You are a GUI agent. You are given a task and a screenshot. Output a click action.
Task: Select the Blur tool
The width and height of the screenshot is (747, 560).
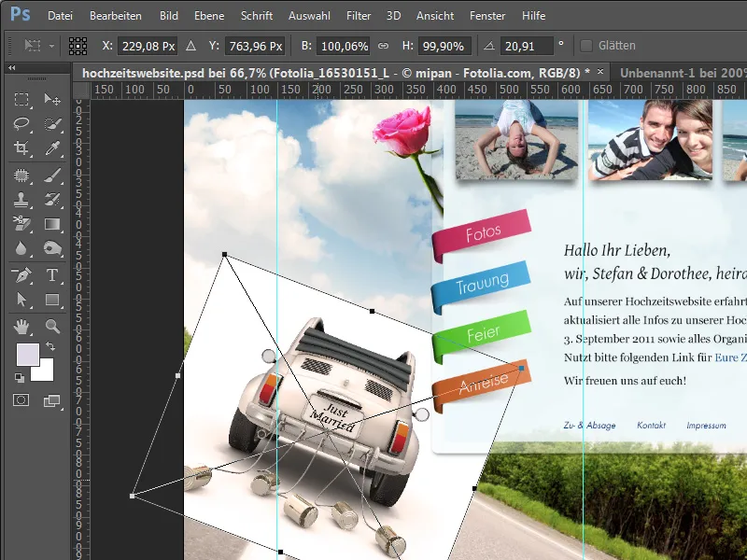click(21, 248)
